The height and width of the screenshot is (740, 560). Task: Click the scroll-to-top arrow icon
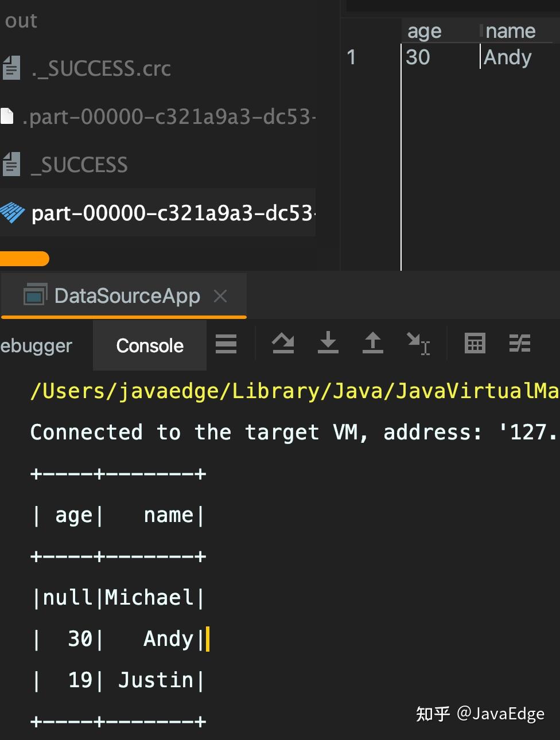[372, 344]
